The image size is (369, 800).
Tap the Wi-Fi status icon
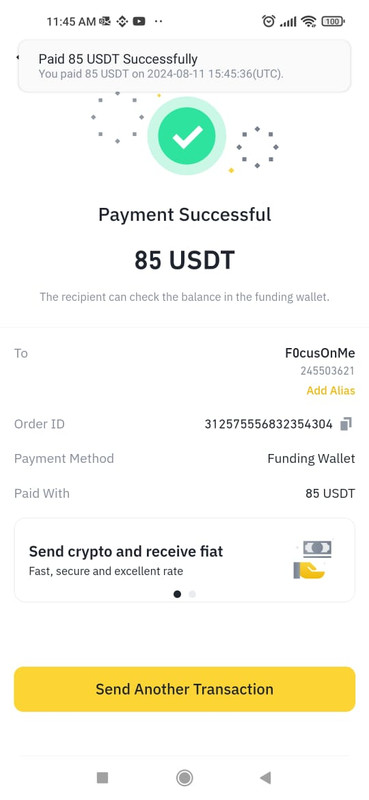(308, 21)
